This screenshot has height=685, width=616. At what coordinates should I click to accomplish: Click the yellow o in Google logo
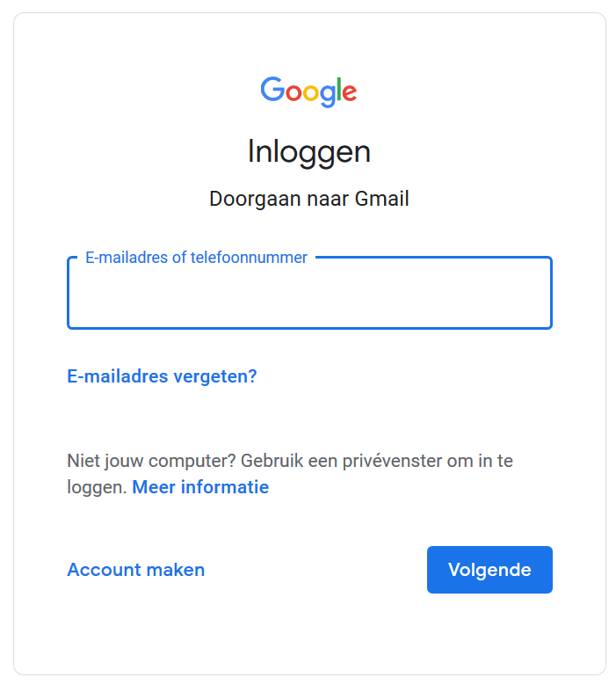click(310, 93)
